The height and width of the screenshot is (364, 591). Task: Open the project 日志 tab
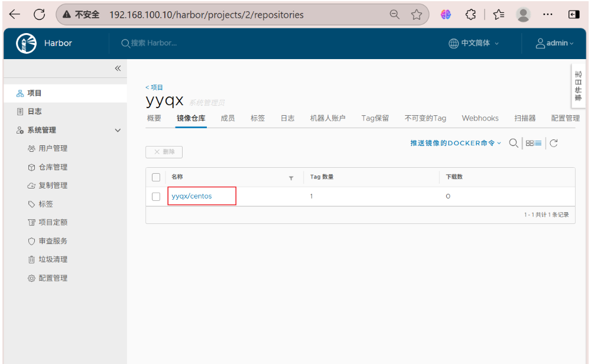click(x=288, y=118)
